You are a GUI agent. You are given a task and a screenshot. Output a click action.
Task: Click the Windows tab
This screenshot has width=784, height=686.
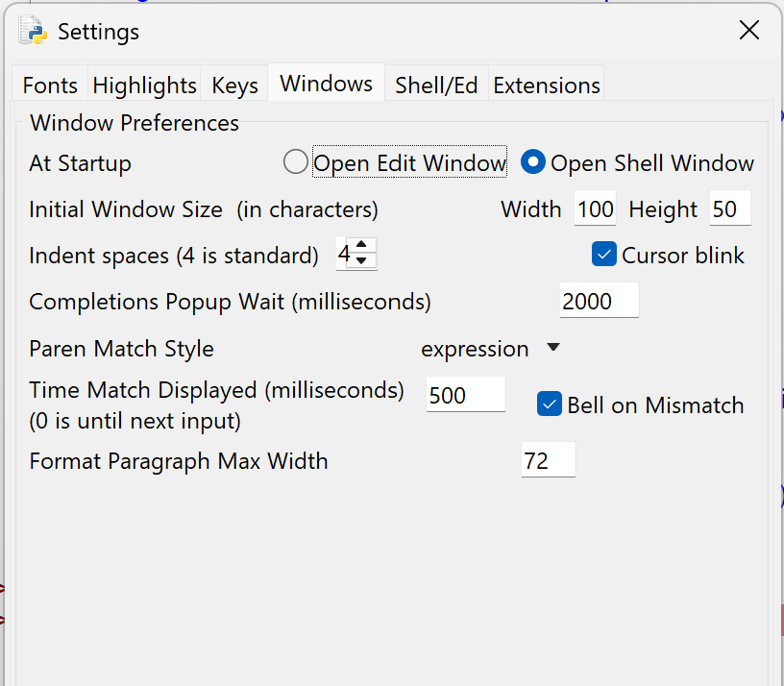[x=327, y=84]
